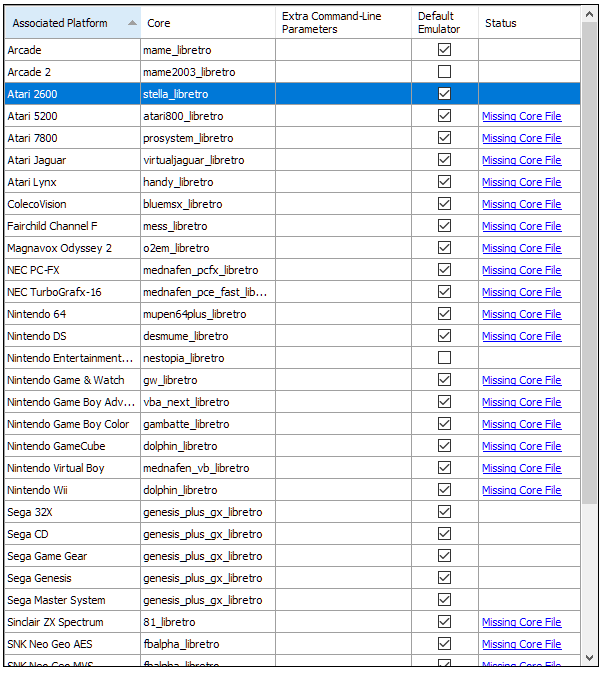Select the prosystem_libretro core cell
606x673 pixels.
[x=208, y=138]
